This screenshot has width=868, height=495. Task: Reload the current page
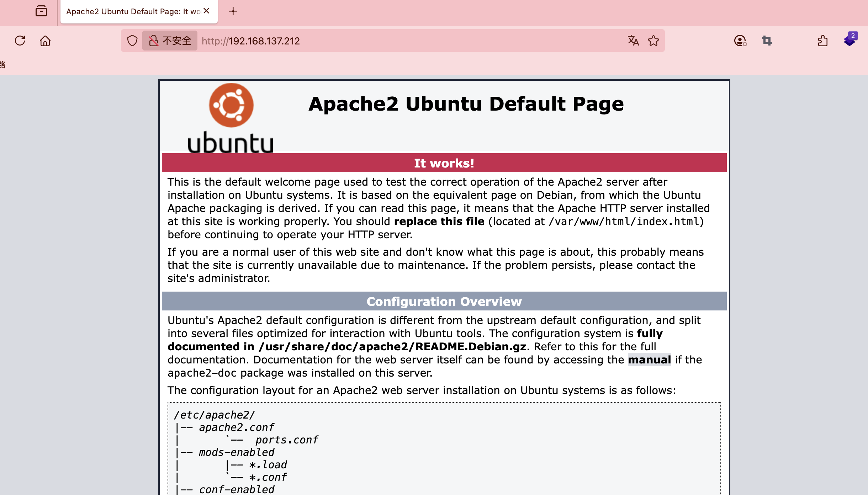[x=20, y=41]
